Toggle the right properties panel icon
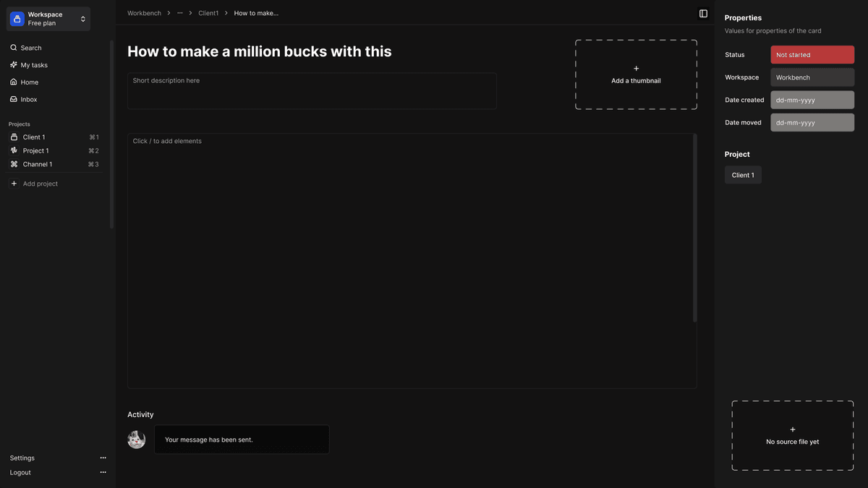 pyautogui.click(x=703, y=13)
